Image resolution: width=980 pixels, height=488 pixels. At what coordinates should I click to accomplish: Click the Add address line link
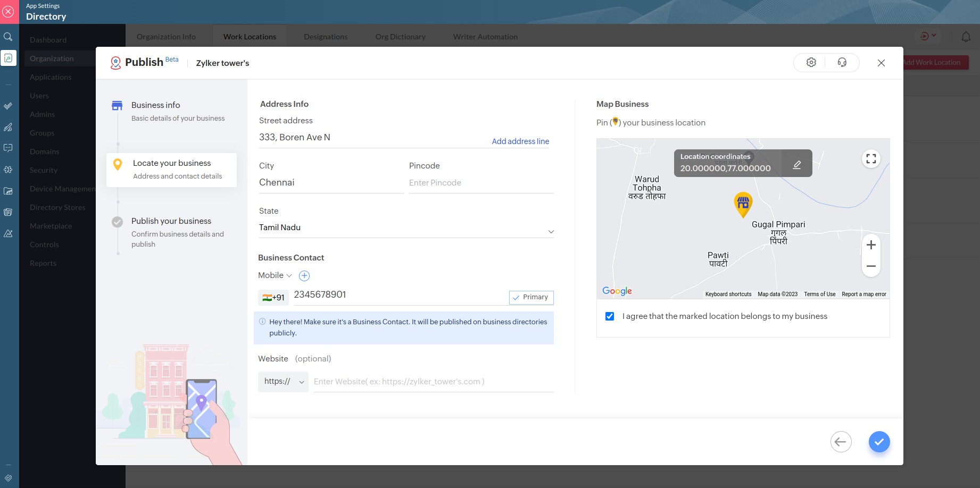pos(520,141)
